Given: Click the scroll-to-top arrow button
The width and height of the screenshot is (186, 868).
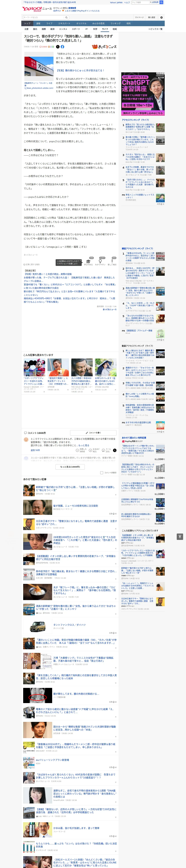Looking at the screenshot, I should click(x=180, y=536).
